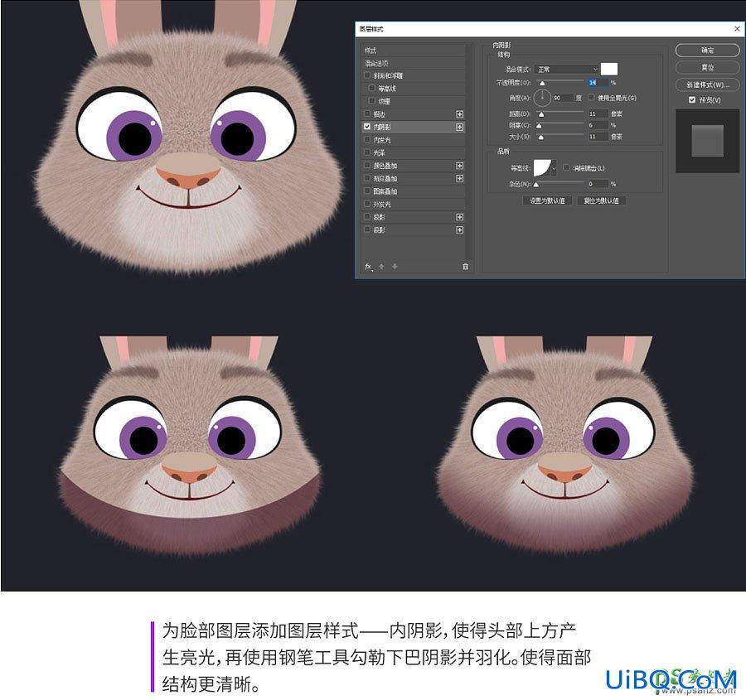
Task: Close the 图层样式 dialog
Action: click(x=737, y=29)
